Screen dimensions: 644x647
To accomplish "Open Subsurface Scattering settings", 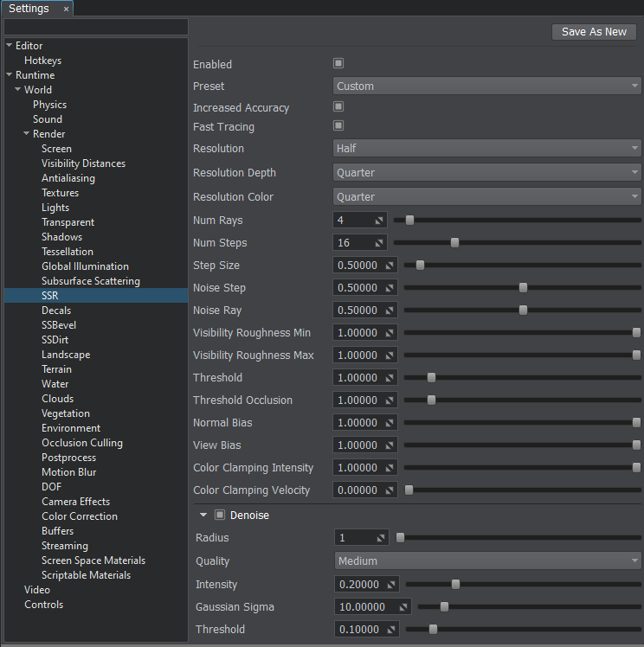I will pos(91,281).
